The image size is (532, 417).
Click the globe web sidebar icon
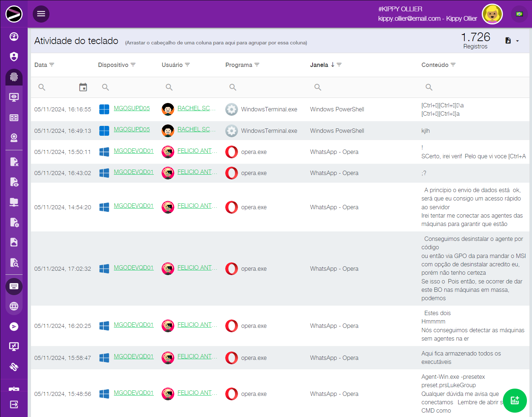pos(14,306)
